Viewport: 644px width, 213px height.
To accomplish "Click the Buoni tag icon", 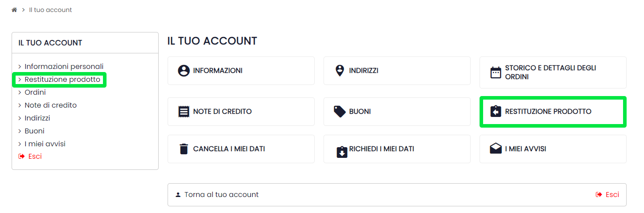I will 340,112.
